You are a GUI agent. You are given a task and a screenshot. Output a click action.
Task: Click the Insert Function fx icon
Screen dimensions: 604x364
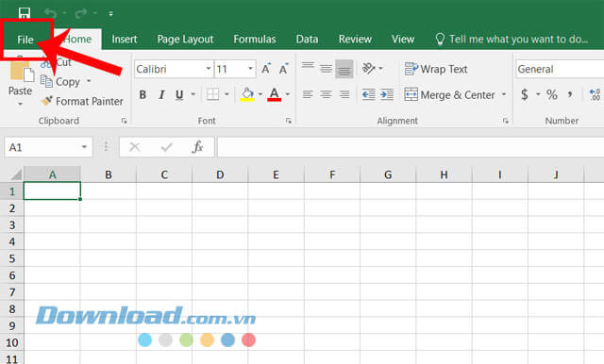[197, 147]
